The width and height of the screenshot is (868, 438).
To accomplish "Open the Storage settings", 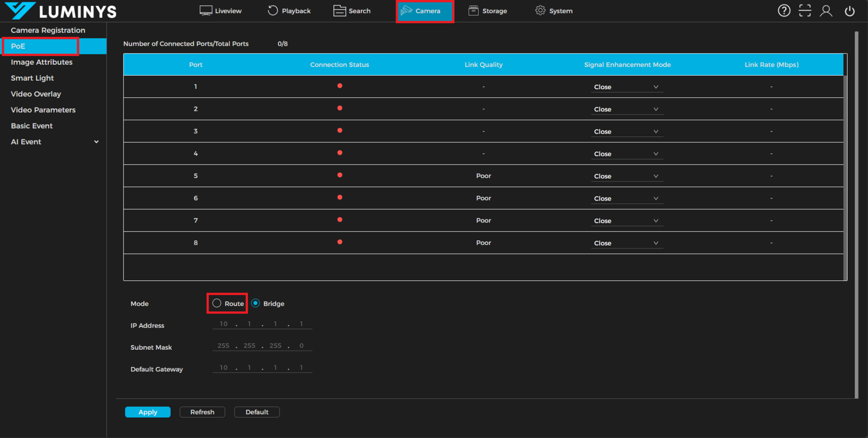I will pyautogui.click(x=488, y=11).
